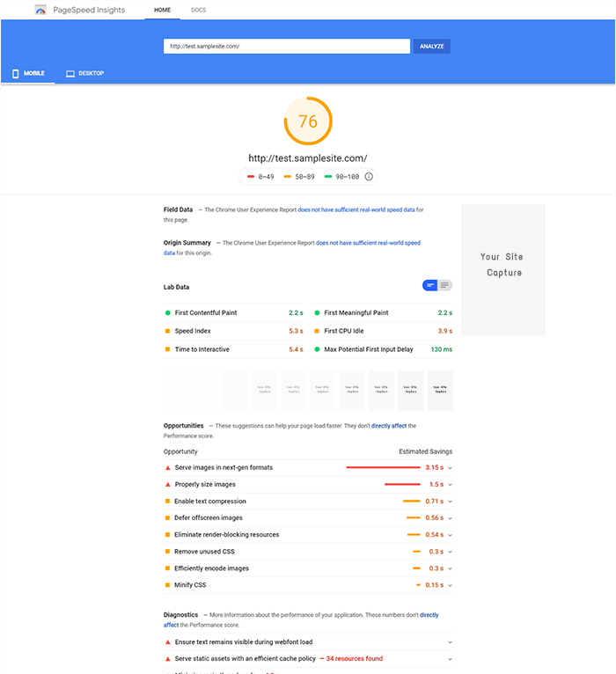Expand Serve images in next-gen formats row
616x674 pixels.
[x=450, y=468]
